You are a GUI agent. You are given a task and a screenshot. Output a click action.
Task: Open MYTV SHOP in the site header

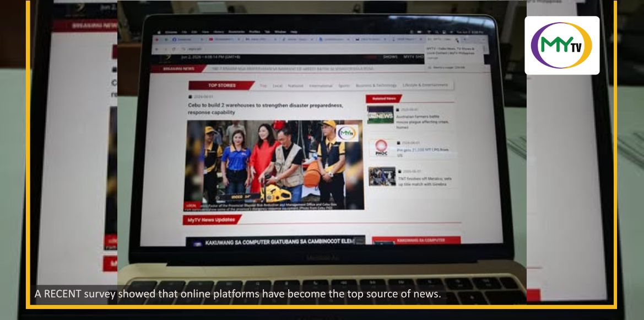pyautogui.click(x=414, y=57)
